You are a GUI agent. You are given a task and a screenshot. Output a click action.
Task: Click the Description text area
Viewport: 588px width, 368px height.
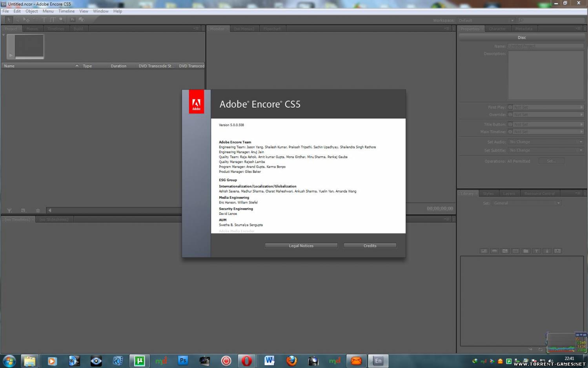[546, 75]
